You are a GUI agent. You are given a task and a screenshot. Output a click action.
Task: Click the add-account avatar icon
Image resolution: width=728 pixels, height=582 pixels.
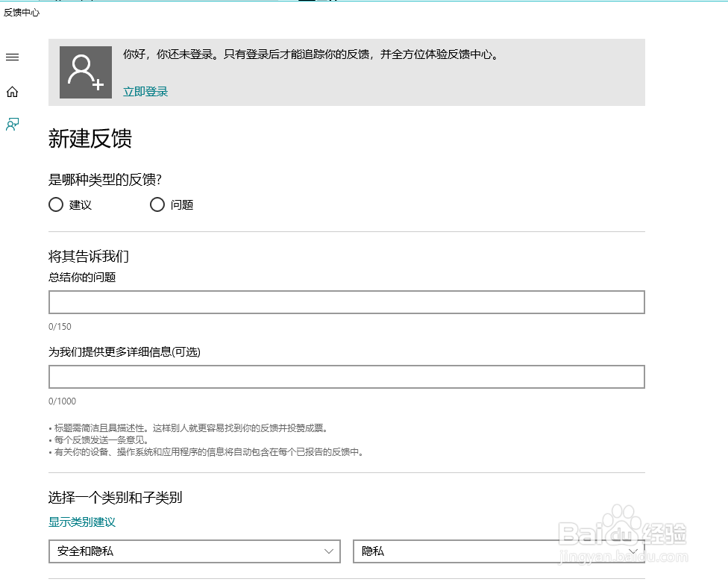[86, 72]
